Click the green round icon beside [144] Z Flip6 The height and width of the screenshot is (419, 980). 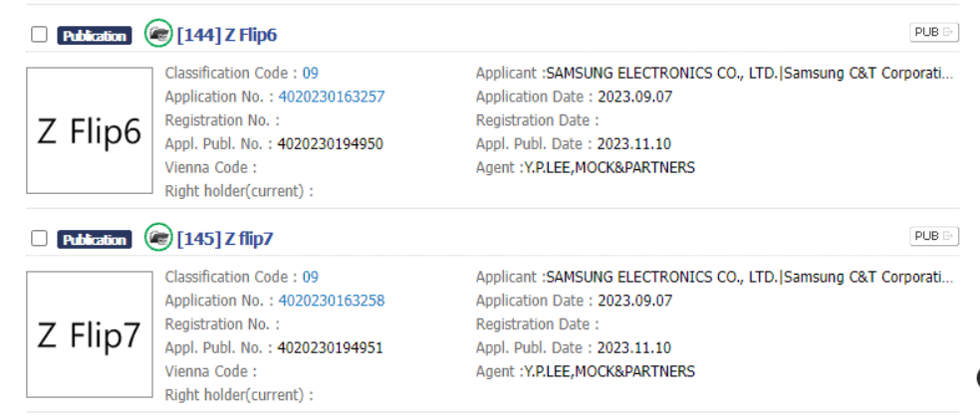pos(157,34)
